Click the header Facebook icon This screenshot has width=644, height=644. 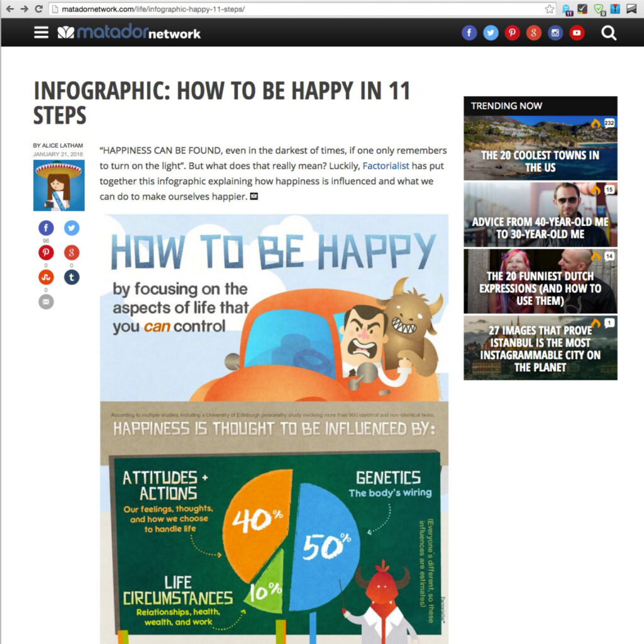click(469, 33)
